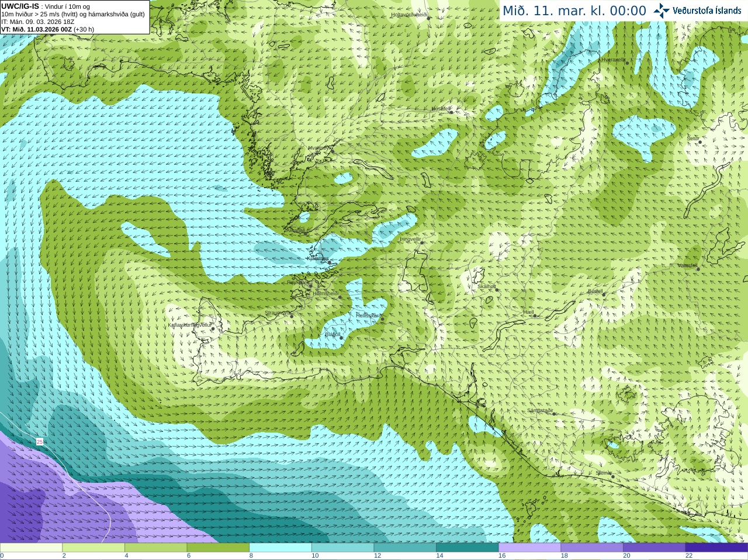Click the Hæll station label
The height and width of the screenshot is (560, 748).
coord(529,313)
